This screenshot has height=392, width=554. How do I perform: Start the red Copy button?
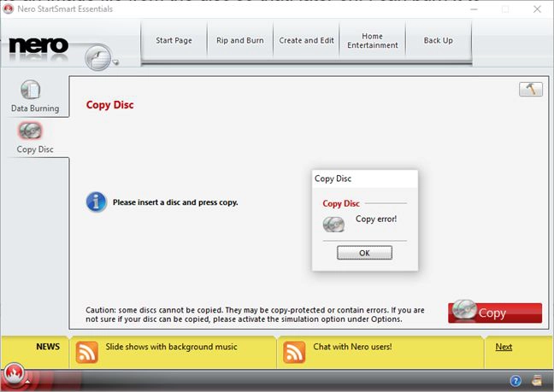495,313
